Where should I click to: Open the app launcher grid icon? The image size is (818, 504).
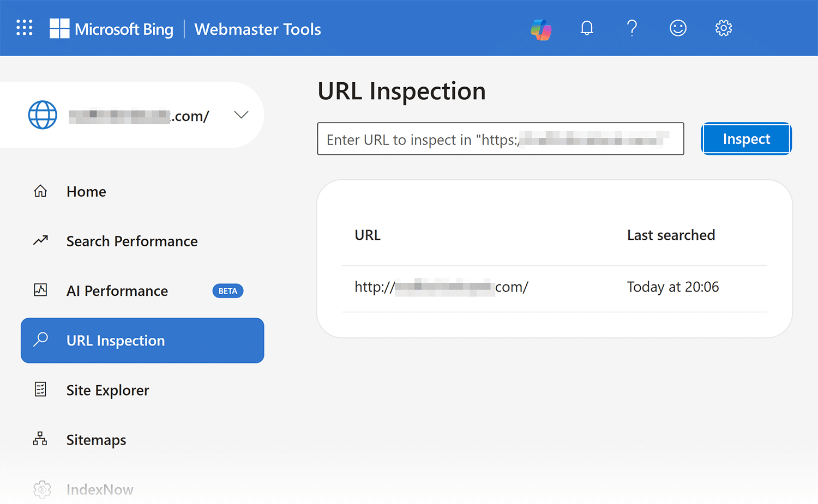(x=25, y=28)
